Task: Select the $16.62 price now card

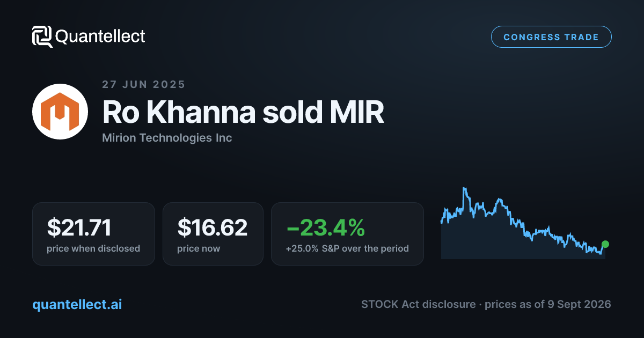Action: pyautogui.click(x=213, y=233)
